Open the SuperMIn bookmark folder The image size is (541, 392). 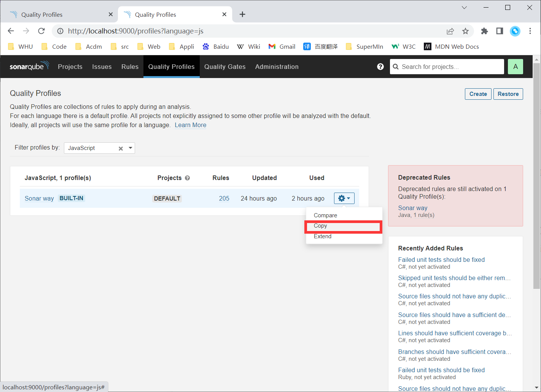coord(364,46)
